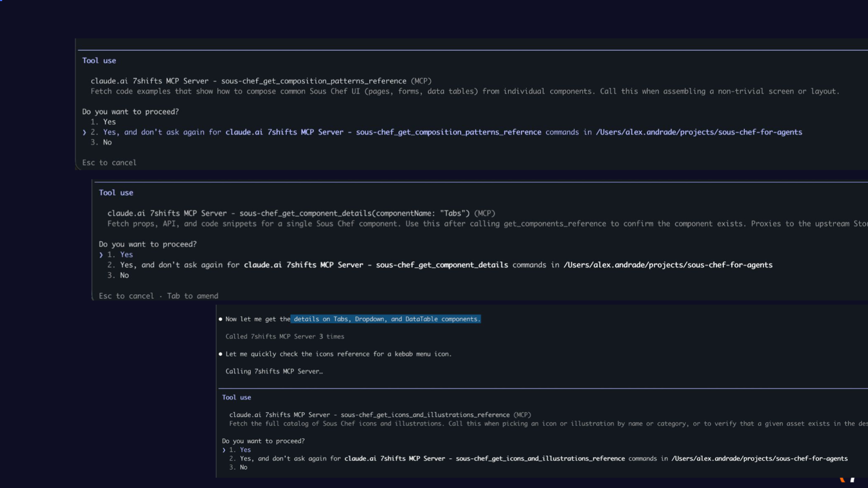Choose '3. No' in icons_and_illustrations_reference prompt

click(238, 467)
